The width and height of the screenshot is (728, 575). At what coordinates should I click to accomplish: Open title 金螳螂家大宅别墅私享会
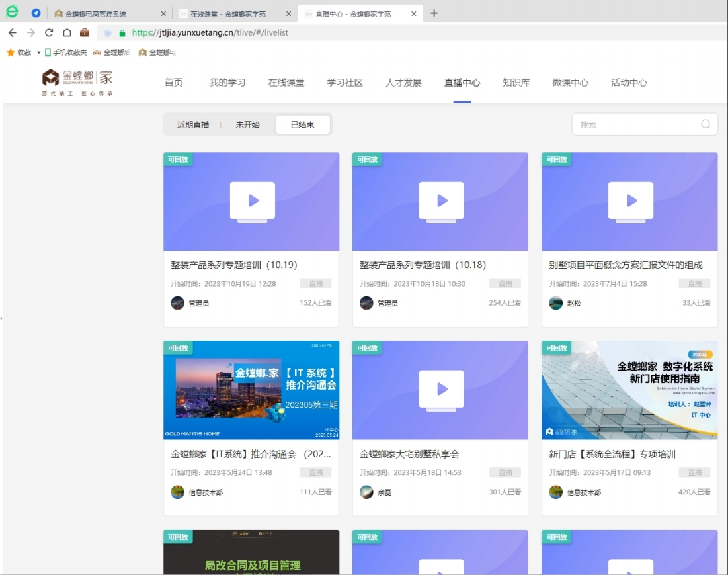pos(409,454)
